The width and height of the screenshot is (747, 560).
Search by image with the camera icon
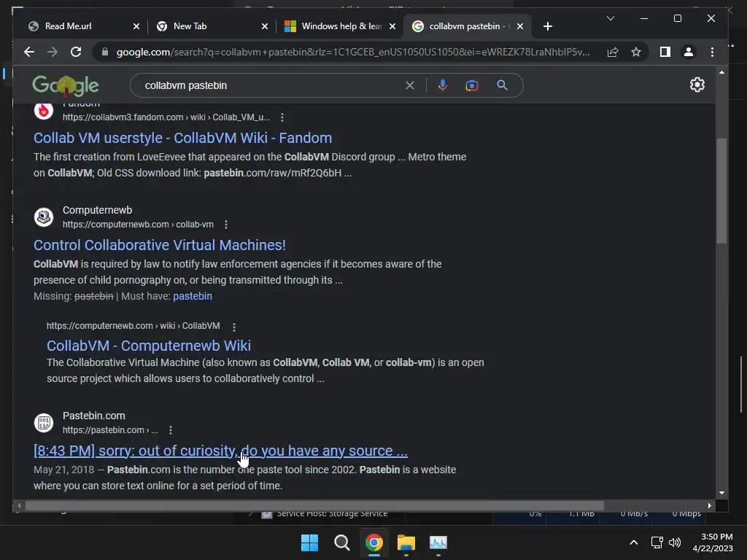coord(472,85)
